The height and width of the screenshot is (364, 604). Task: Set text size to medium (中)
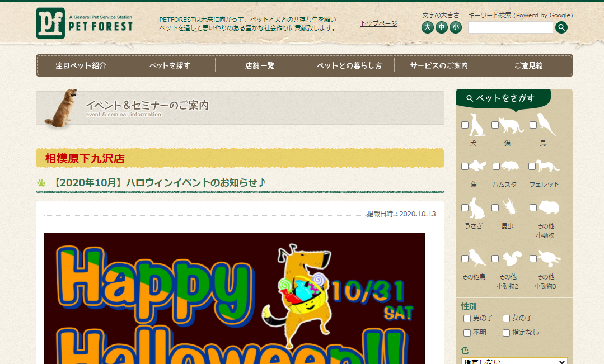click(442, 27)
